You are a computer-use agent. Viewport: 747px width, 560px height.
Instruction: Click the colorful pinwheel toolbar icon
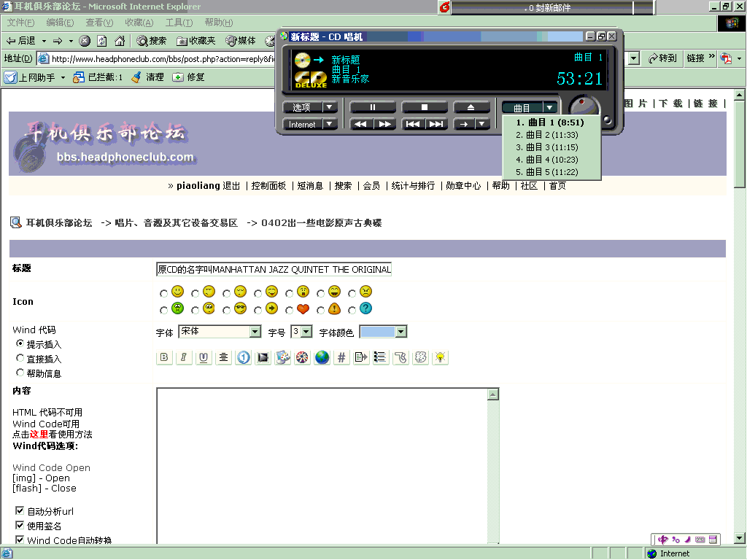302,357
